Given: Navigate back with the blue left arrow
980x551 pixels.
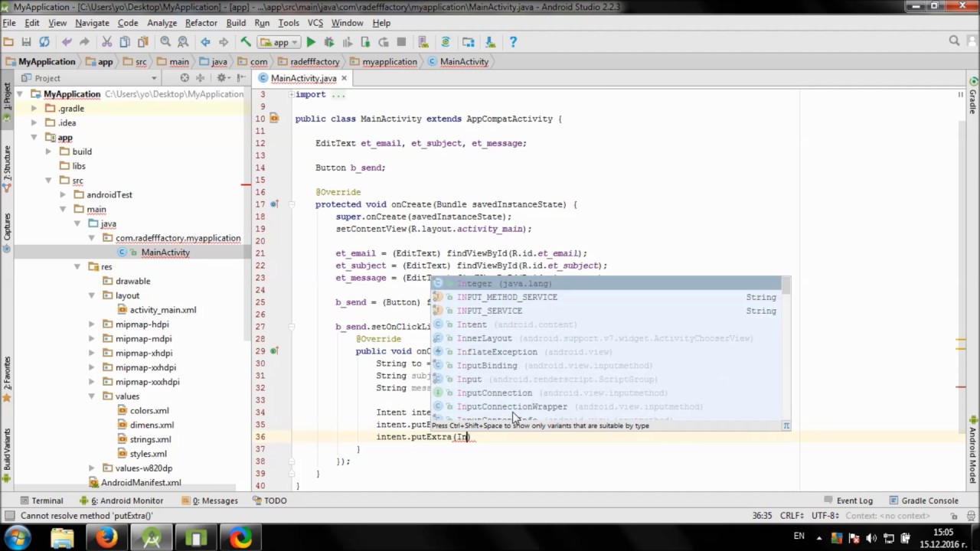Looking at the screenshot, I should [205, 42].
